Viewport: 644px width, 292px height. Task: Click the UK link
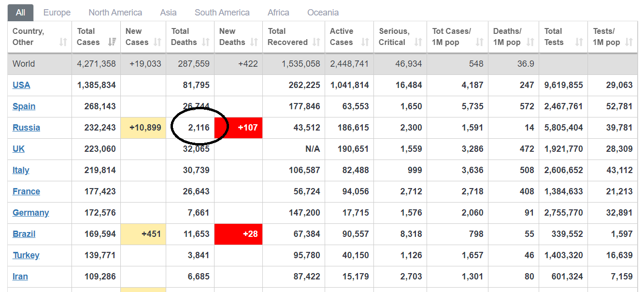pyautogui.click(x=18, y=149)
